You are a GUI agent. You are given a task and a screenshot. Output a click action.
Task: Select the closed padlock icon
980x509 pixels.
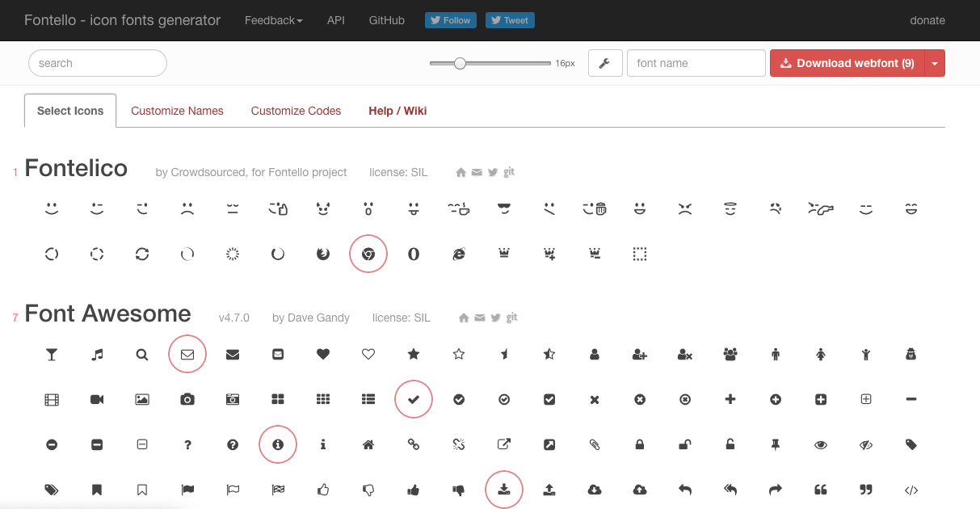click(x=640, y=444)
